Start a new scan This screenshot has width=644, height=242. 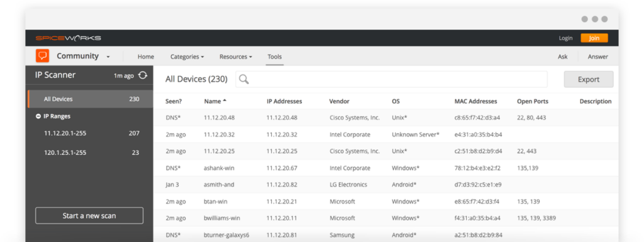(89, 216)
